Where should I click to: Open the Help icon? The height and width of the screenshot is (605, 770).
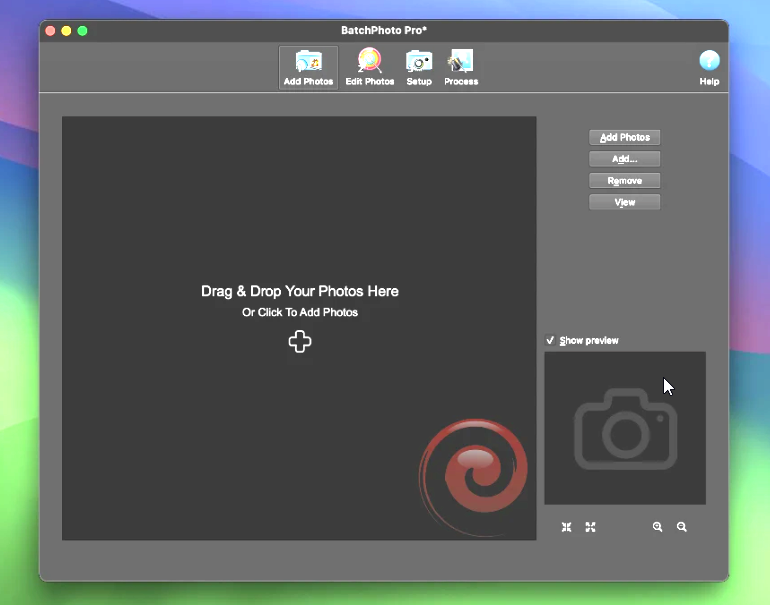[709, 68]
